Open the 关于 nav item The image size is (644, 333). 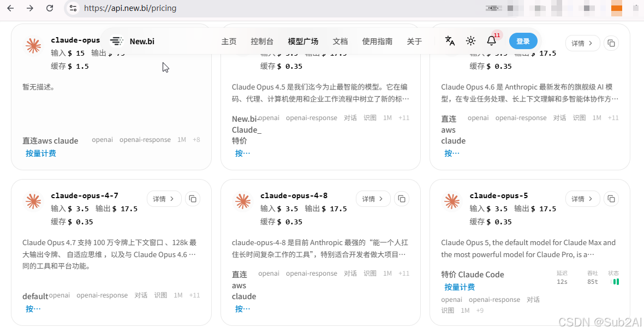pos(414,41)
